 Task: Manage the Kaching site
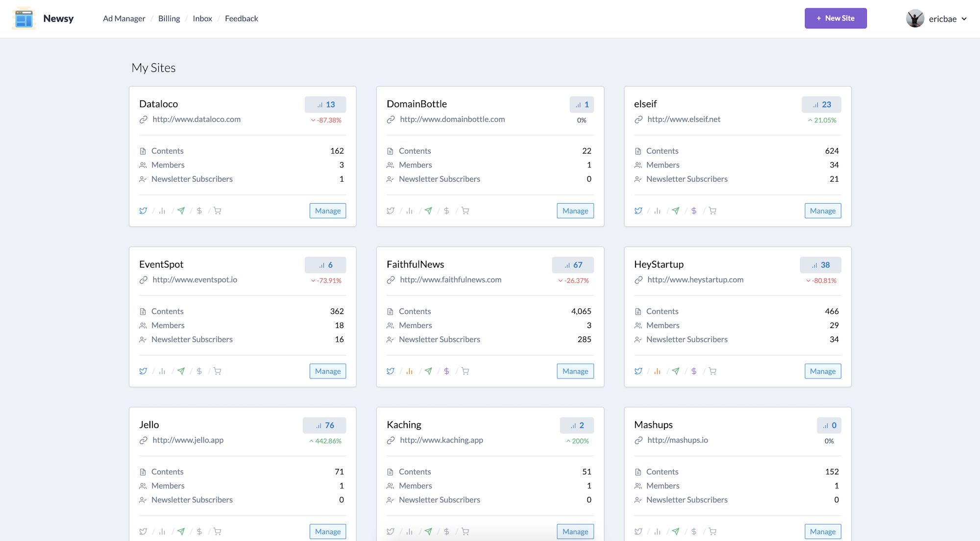click(575, 532)
